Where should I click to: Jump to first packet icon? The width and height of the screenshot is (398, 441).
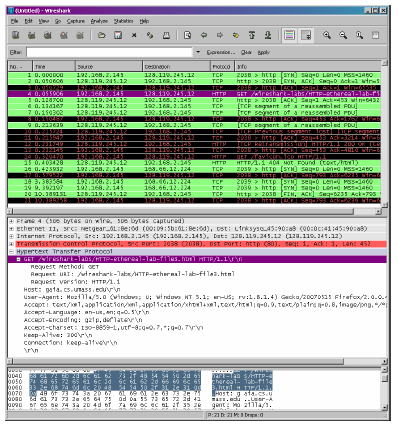point(252,35)
